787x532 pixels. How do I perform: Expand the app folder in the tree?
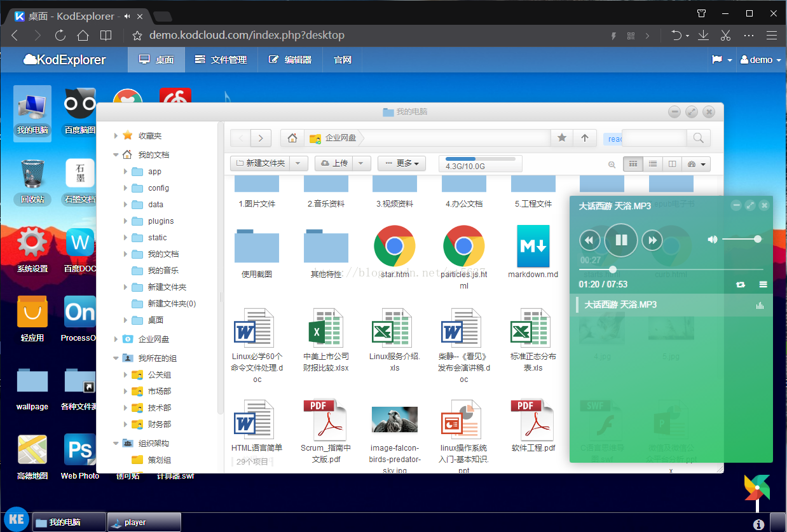[126, 172]
